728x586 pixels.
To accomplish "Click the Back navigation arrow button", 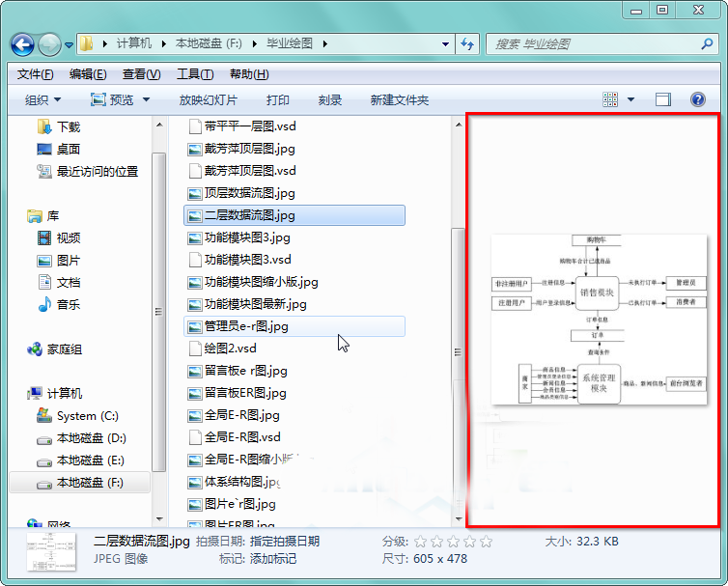I will point(23,44).
